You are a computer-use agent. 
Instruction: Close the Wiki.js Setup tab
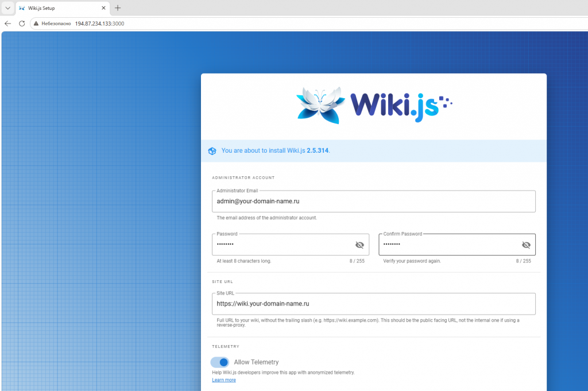(103, 8)
